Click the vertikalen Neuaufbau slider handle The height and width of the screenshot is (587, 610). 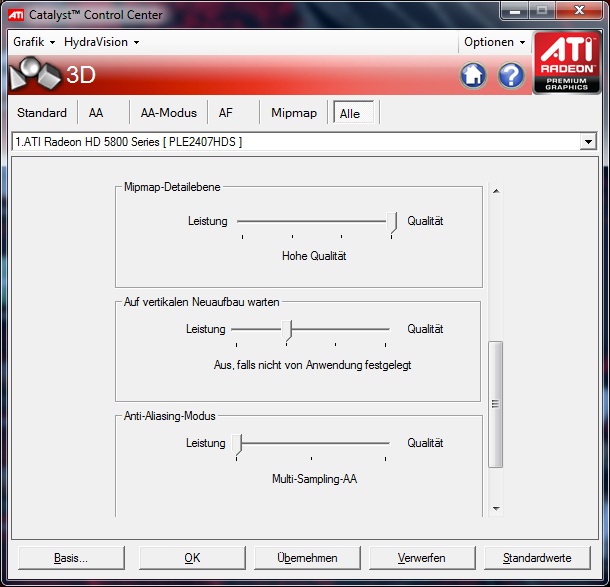click(287, 331)
